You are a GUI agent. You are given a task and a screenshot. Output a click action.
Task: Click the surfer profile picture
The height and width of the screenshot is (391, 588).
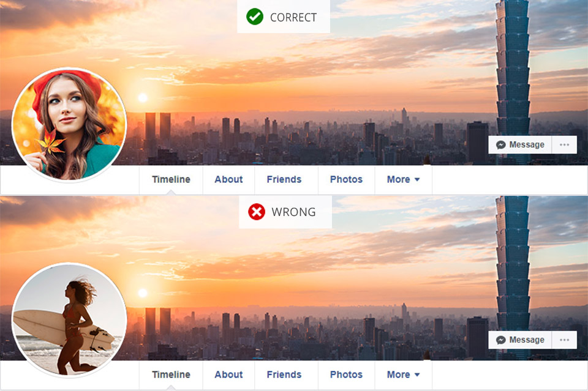point(69,320)
